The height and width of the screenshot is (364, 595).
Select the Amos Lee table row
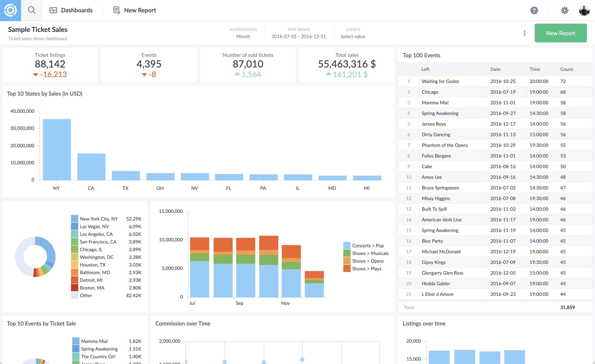[495, 177]
